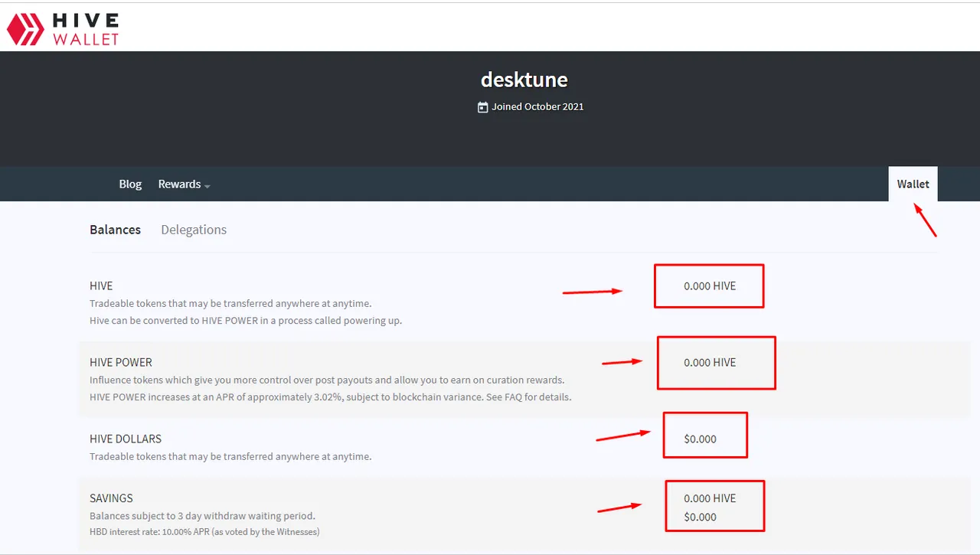Click the Joined October 2021 text
Screen dimensions: 980x555
coord(537,107)
